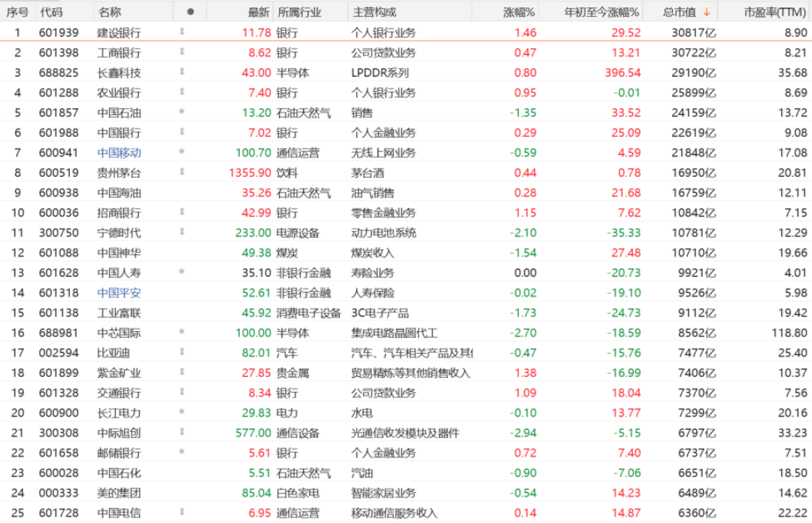Sort by the 年初至今涨幅% column header
Screen dimensions: 812x523
point(601,12)
